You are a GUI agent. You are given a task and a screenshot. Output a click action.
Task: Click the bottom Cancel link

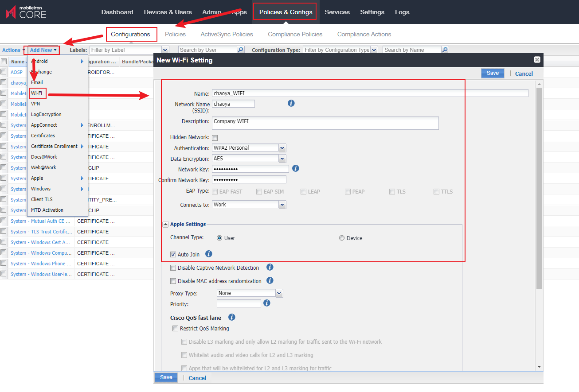pyautogui.click(x=197, y=378)
